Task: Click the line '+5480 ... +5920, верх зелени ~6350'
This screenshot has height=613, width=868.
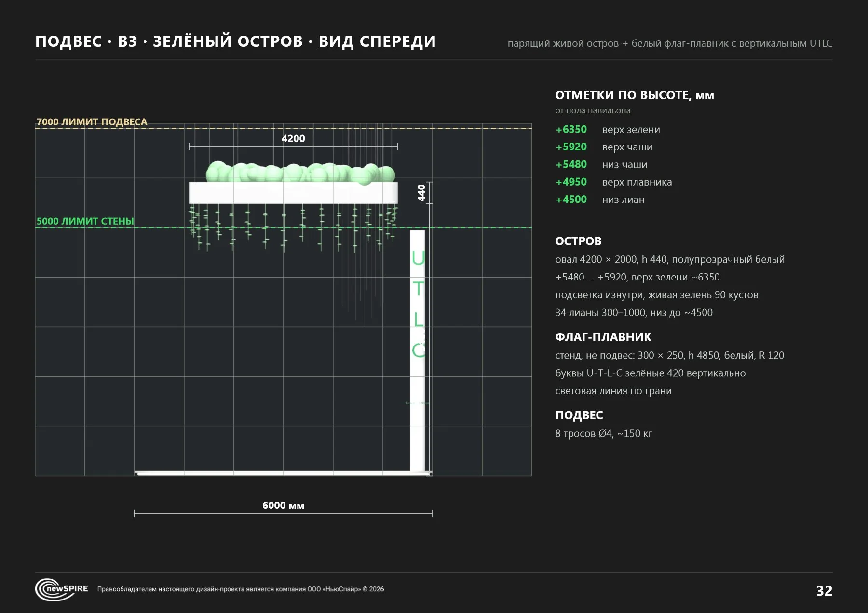Action: click(637, 277)
